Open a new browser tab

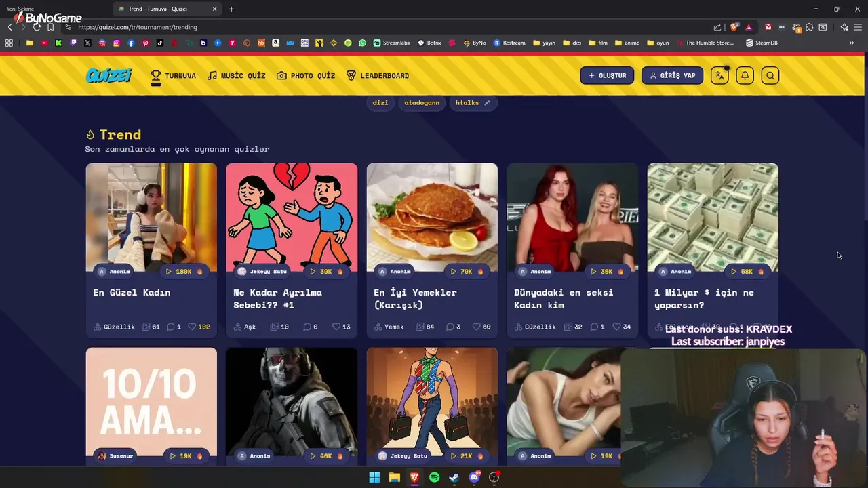point(231,9)
